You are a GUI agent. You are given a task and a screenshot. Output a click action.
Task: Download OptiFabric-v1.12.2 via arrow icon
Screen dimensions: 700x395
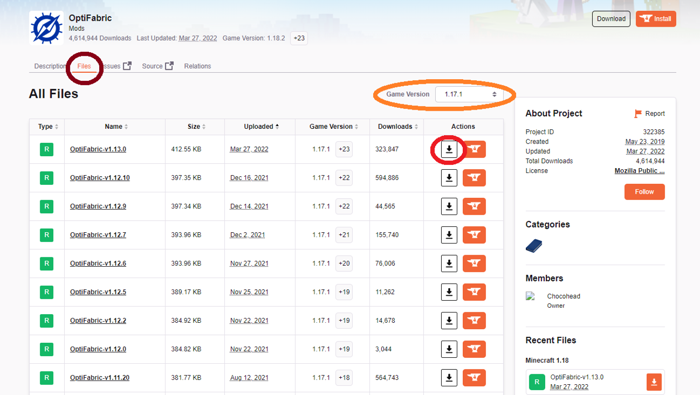click(x=449, y=320)
